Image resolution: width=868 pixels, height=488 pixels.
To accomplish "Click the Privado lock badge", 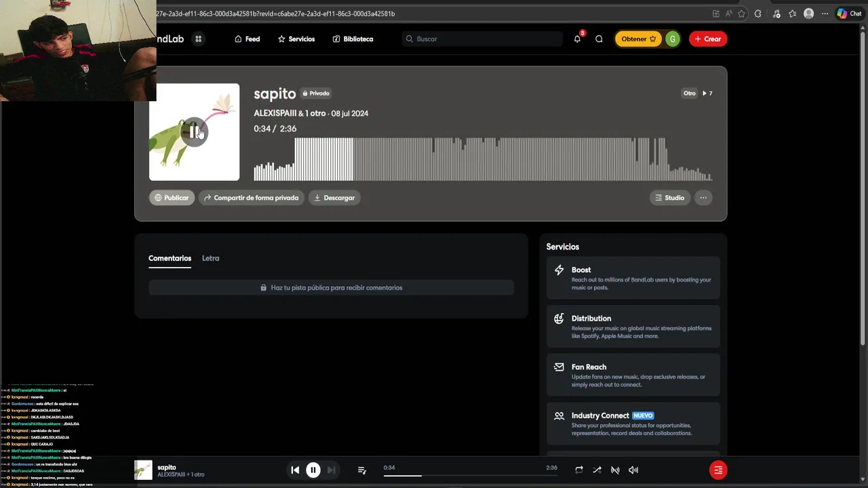I will [x=316, y=93].
